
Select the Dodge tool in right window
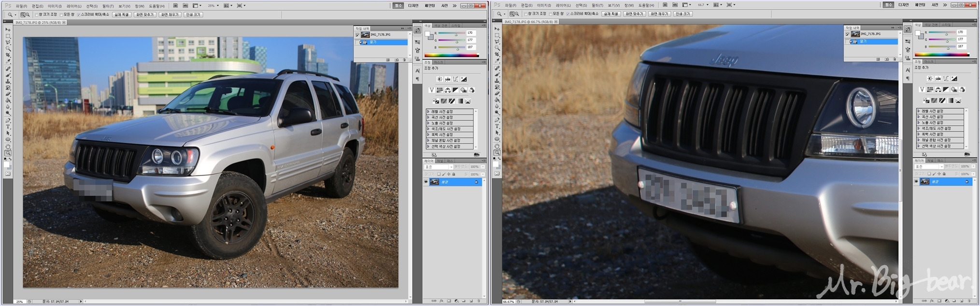click(x=497, y=113)
